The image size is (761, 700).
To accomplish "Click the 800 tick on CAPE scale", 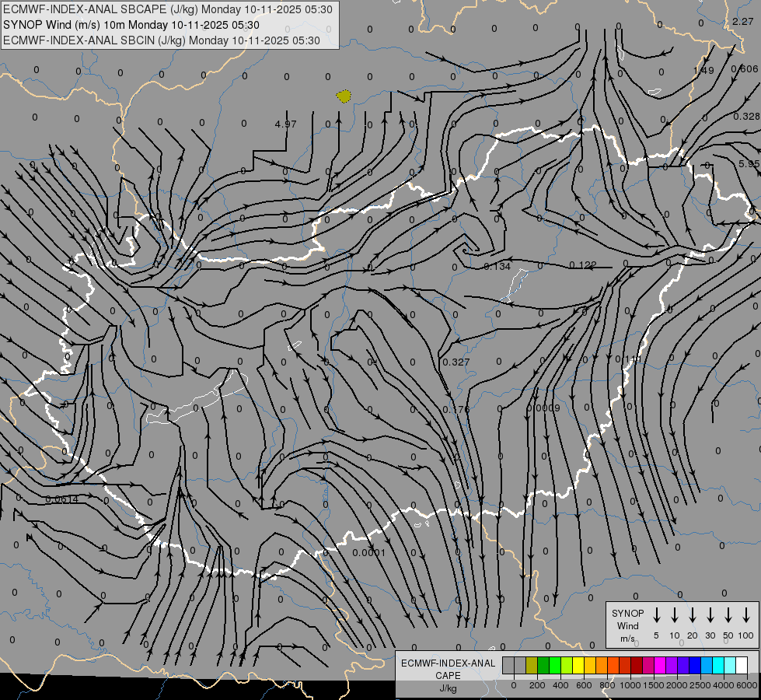I will pyautogui.click(x=607, y=685).
